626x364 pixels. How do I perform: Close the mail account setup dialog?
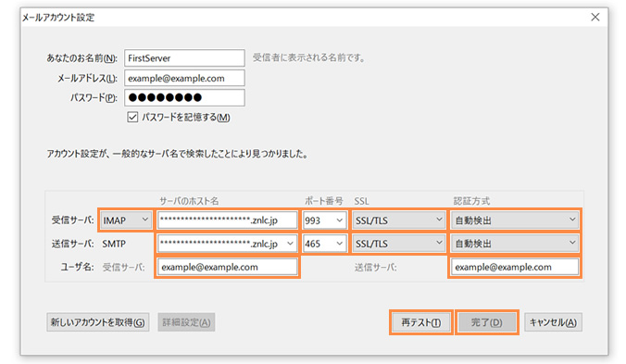pos(595,18)
